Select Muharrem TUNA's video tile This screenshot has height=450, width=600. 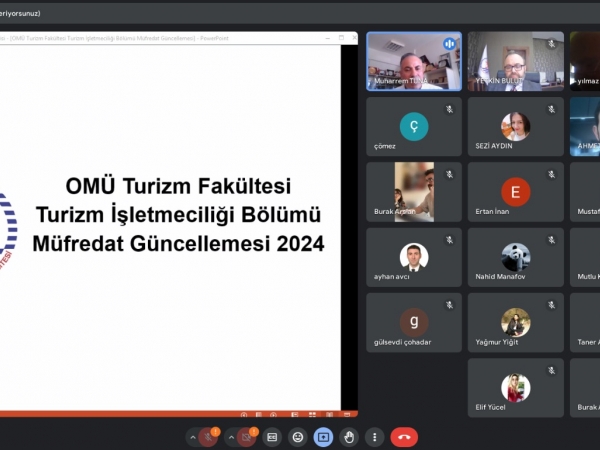click(414, 61)
